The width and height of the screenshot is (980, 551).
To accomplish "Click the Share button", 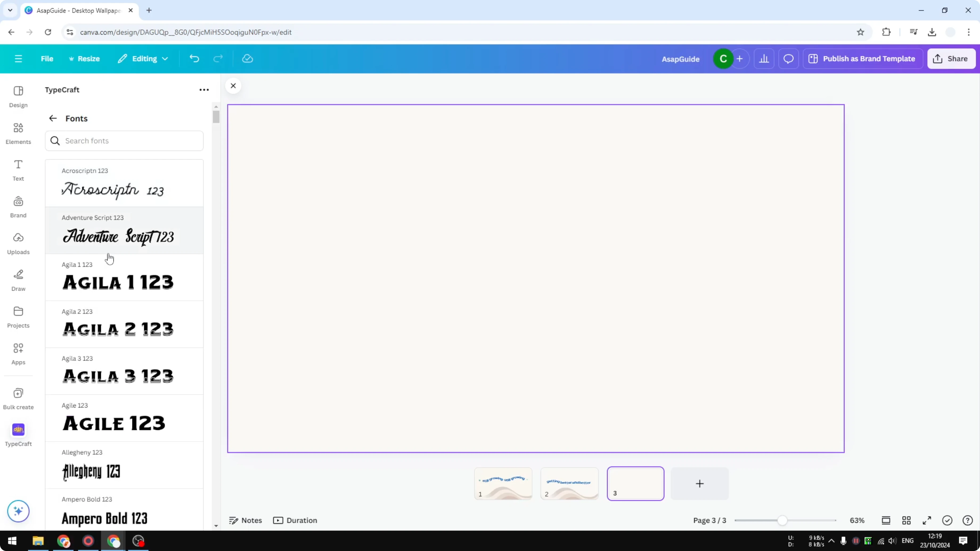I will click(x=951, y=58).
